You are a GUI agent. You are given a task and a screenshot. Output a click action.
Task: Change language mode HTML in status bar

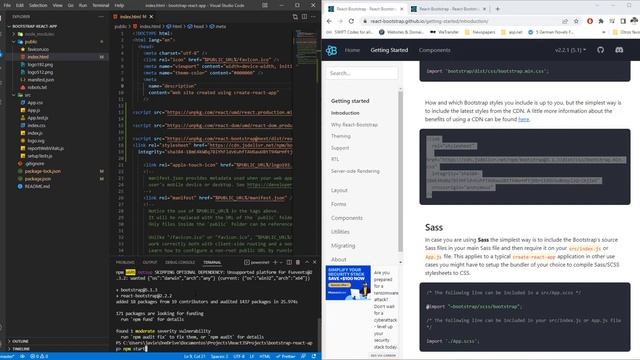click(265, 356)
